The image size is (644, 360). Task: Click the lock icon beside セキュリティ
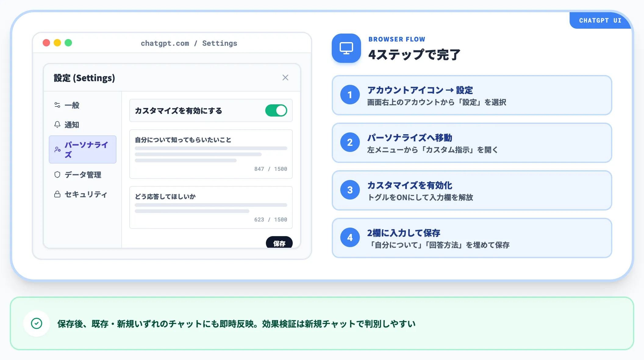click(x=57, y=194)
